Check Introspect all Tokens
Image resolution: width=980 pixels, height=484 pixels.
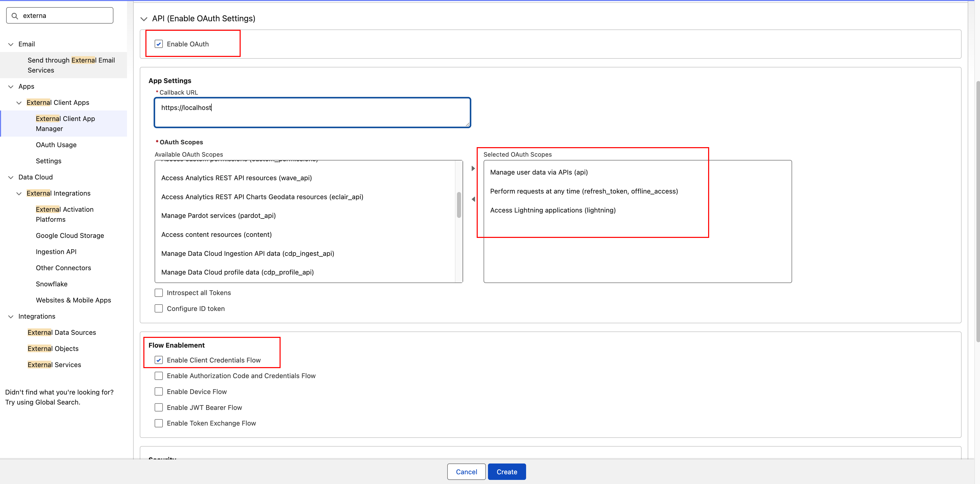[159, 293]
